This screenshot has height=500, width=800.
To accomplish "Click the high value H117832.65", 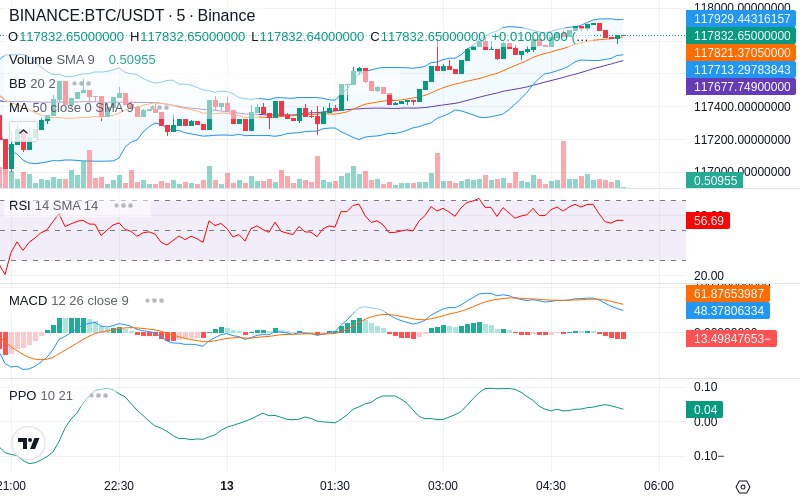I will (x=187, y=37).
